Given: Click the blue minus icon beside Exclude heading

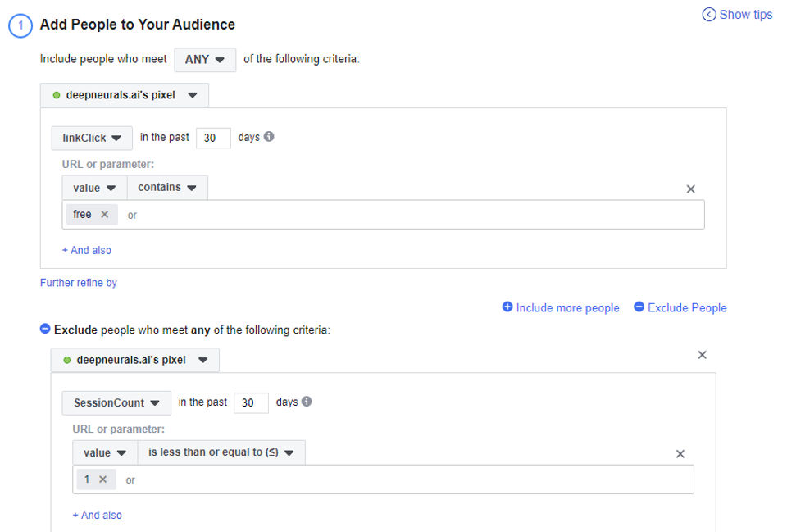Looking at the screenshot, I should [45, 330].
